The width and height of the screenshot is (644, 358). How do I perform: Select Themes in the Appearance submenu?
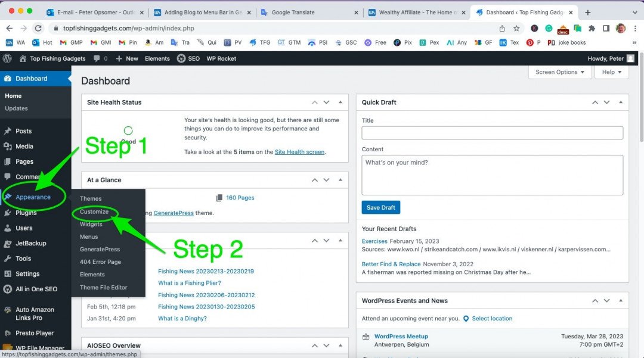[x=90, y=198]
